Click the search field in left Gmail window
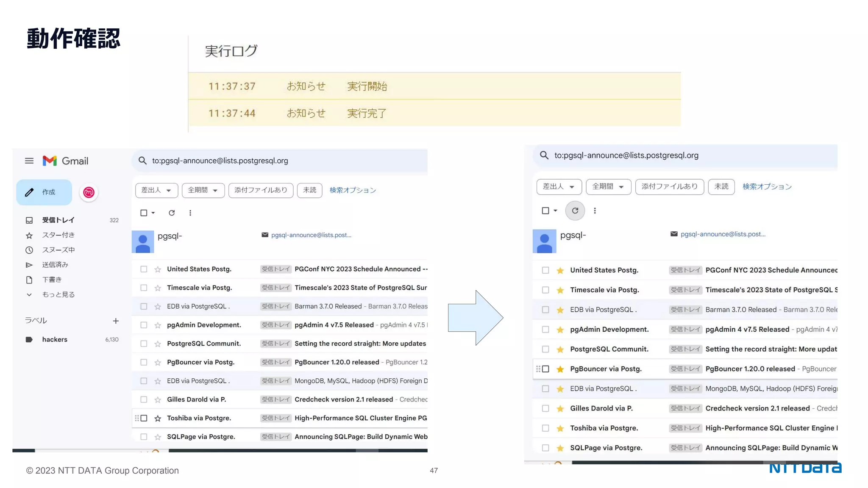This screenshot has width=868, height=488. pyautogui.click(x=280, y=161)
